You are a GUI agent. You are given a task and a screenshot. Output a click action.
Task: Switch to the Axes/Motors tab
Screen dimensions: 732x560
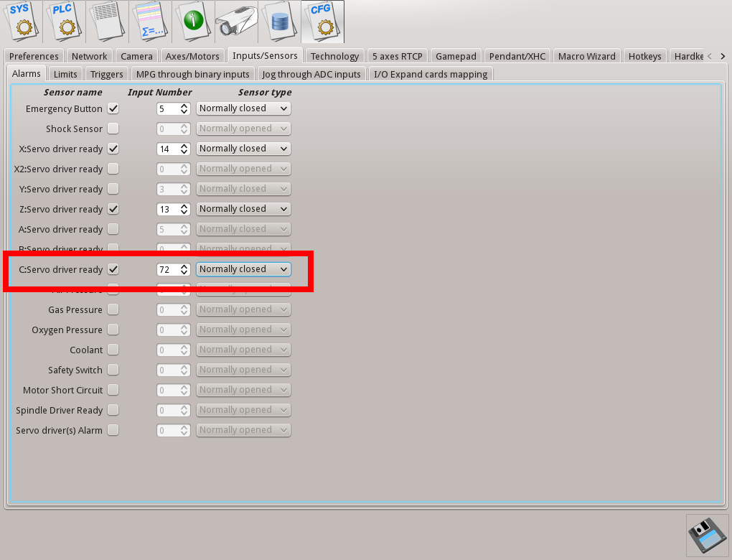192,56
